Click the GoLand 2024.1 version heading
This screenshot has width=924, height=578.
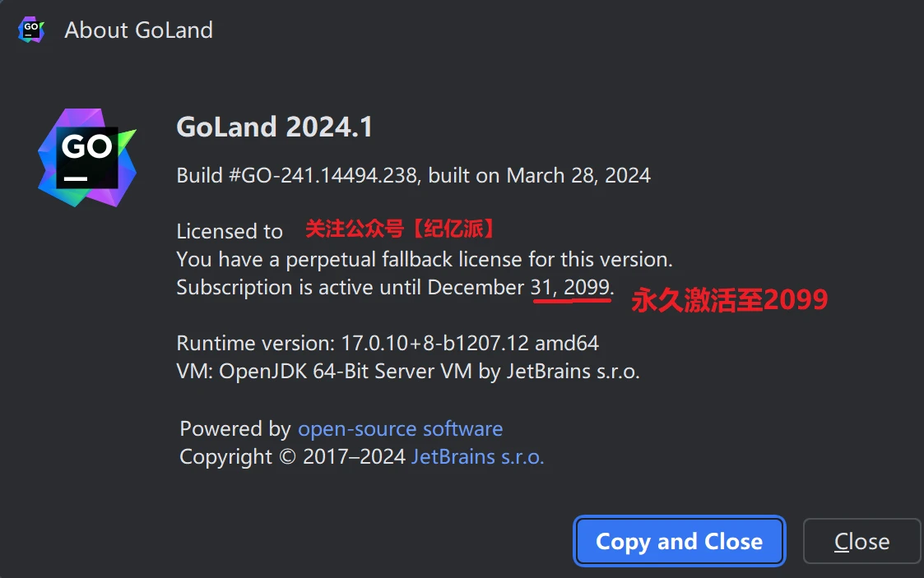coord(275,127)
